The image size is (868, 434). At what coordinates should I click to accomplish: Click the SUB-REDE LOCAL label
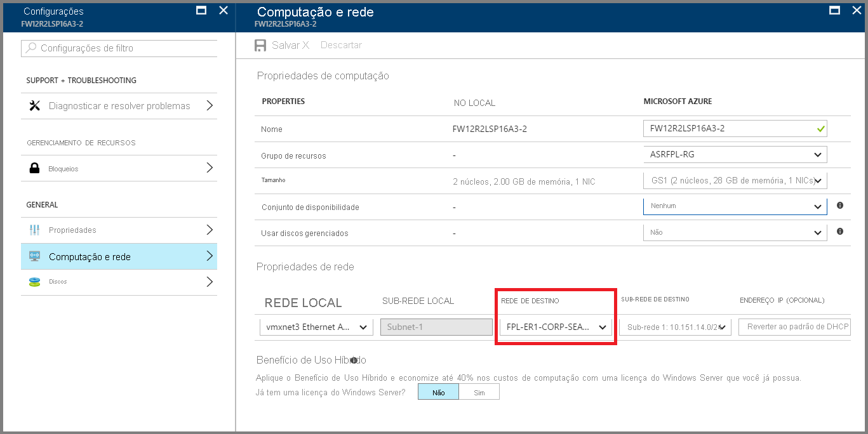[418, 301]
